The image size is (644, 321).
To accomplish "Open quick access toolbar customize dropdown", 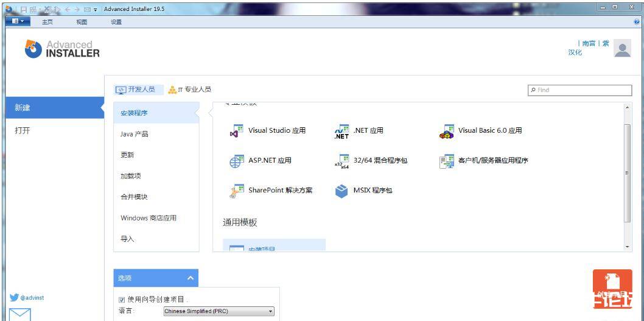I will (96, 10).
